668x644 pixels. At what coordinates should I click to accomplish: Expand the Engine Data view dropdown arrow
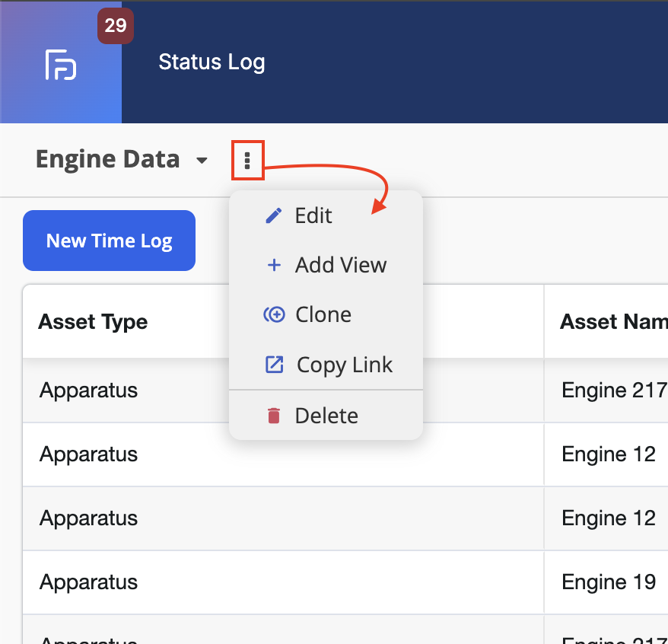[202, 161]
